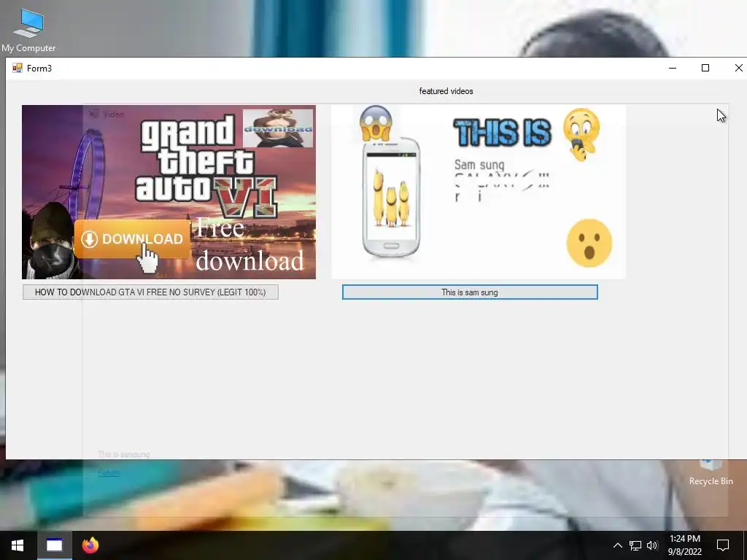This screenshot has width=747, height=560.
Task: Launch Firefox from the taskbar
Action: click(90, 545)
